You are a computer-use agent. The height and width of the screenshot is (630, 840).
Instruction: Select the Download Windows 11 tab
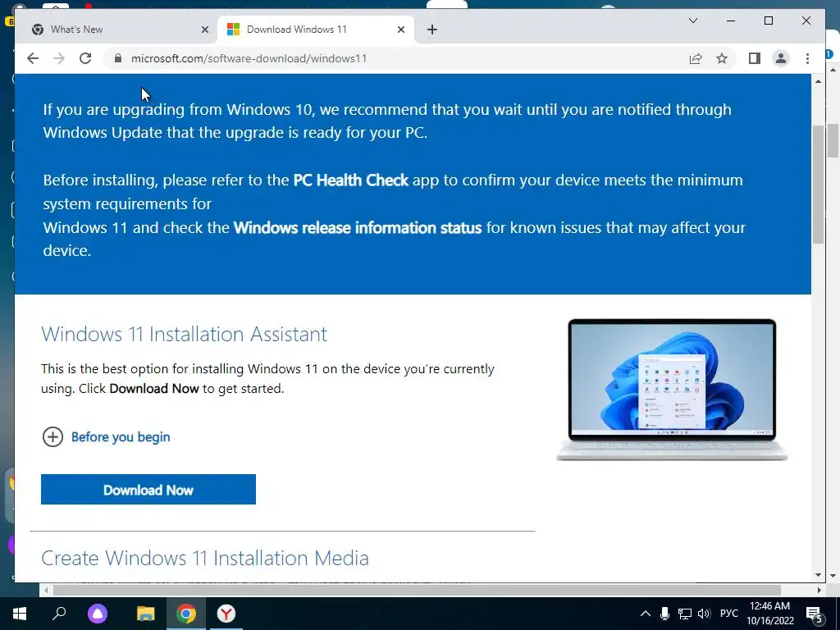click(x=316, y=30)
